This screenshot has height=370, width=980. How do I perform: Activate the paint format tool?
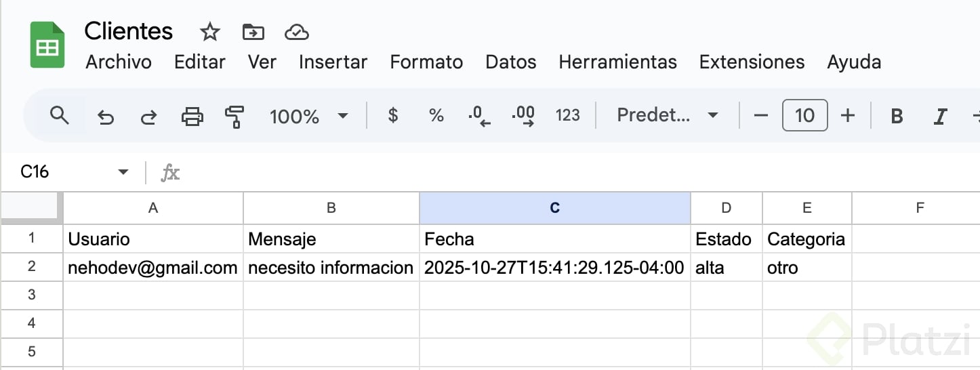(234, 117)
